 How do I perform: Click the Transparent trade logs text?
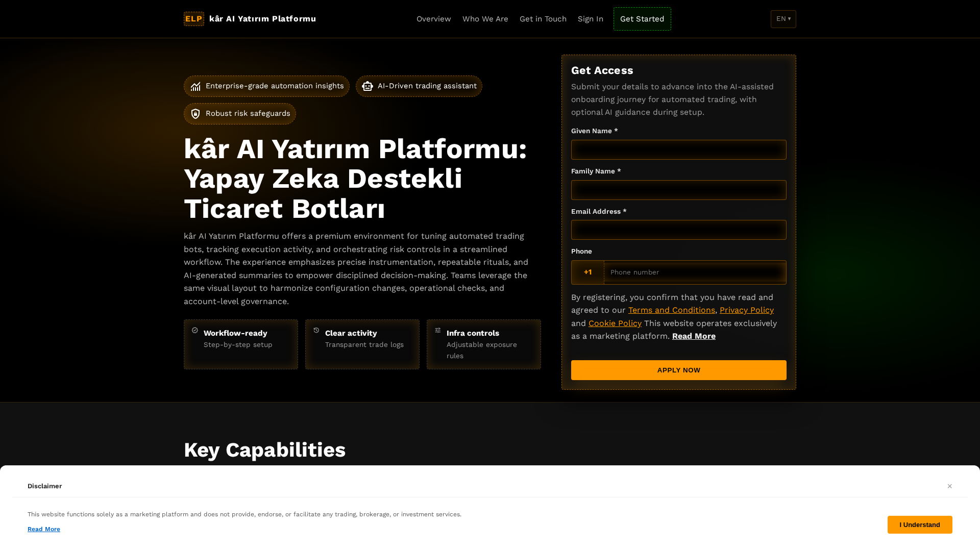point(364,345)
